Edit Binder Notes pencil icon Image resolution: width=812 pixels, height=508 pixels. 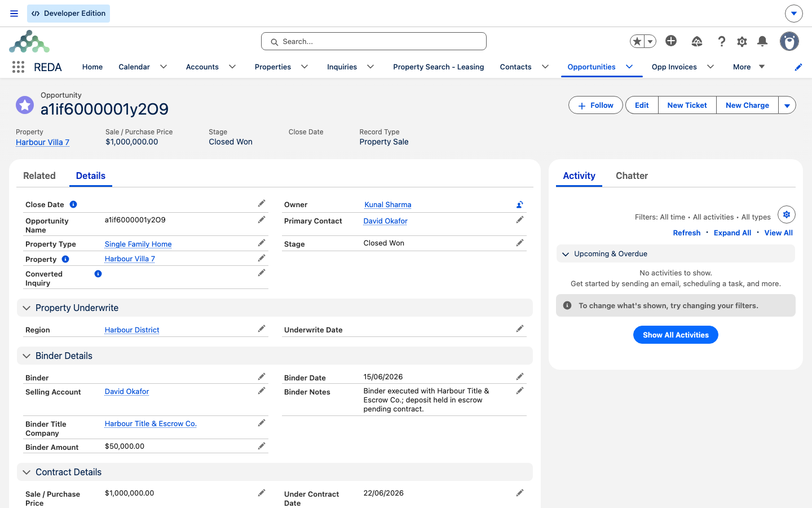click(520, 391)
